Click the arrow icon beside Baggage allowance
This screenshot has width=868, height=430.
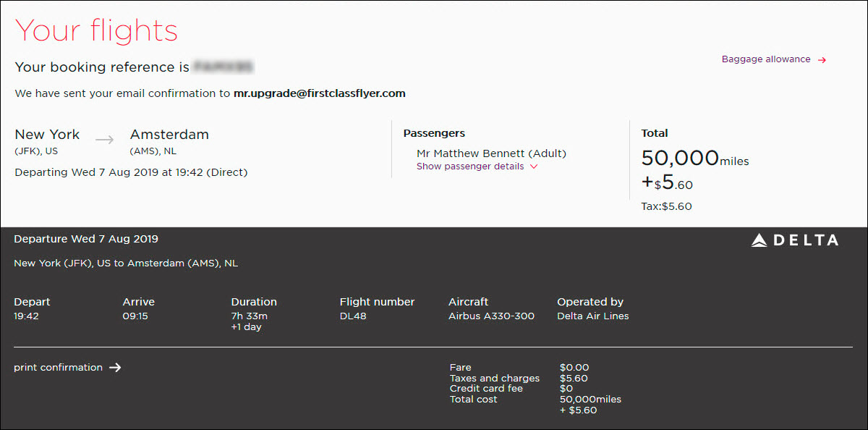click(822, 60)
